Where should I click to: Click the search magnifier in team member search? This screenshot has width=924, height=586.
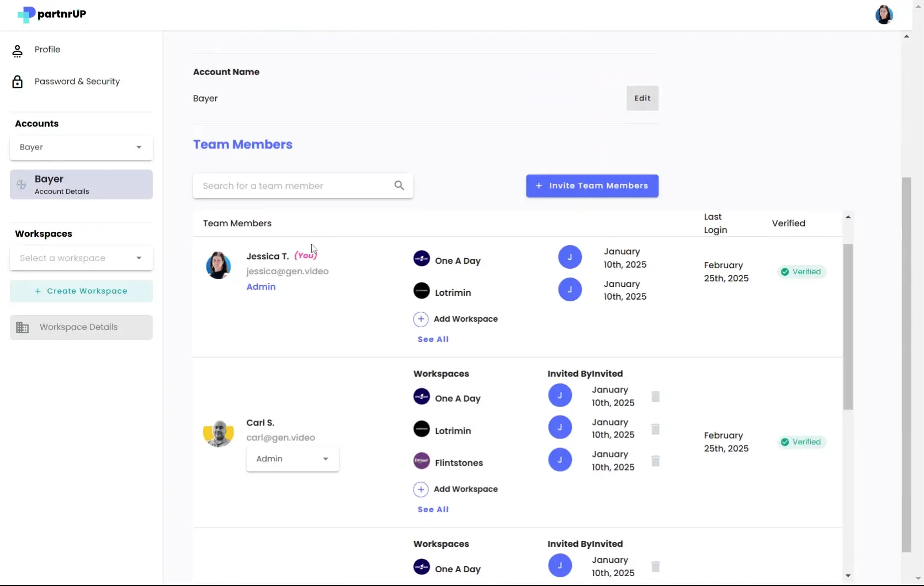point(399,185)
